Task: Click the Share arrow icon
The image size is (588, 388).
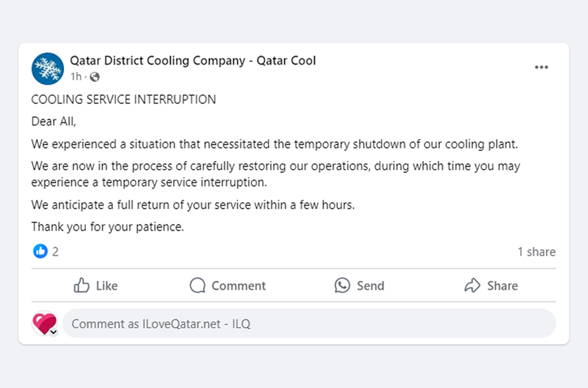Action: (472, 285)
